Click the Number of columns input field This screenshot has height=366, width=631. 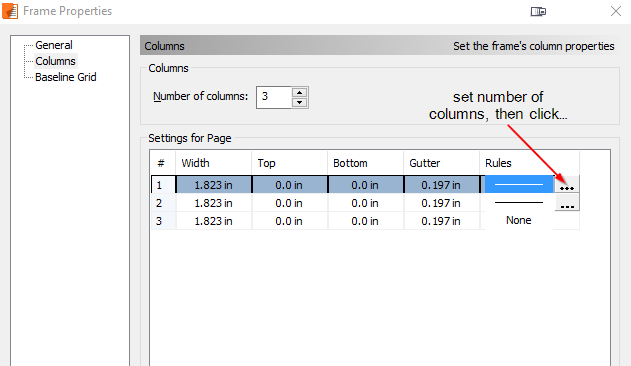pyautogui.click(x=274, y=97)
